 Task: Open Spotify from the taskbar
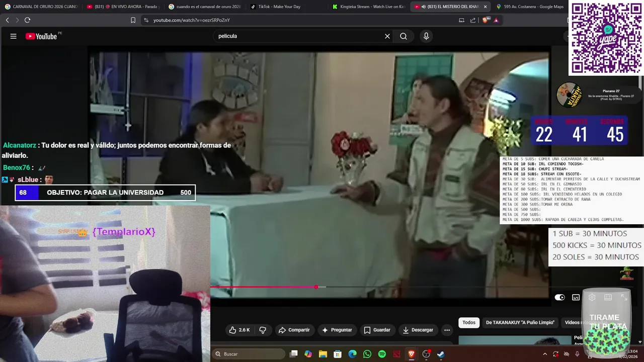click(382, 354)
